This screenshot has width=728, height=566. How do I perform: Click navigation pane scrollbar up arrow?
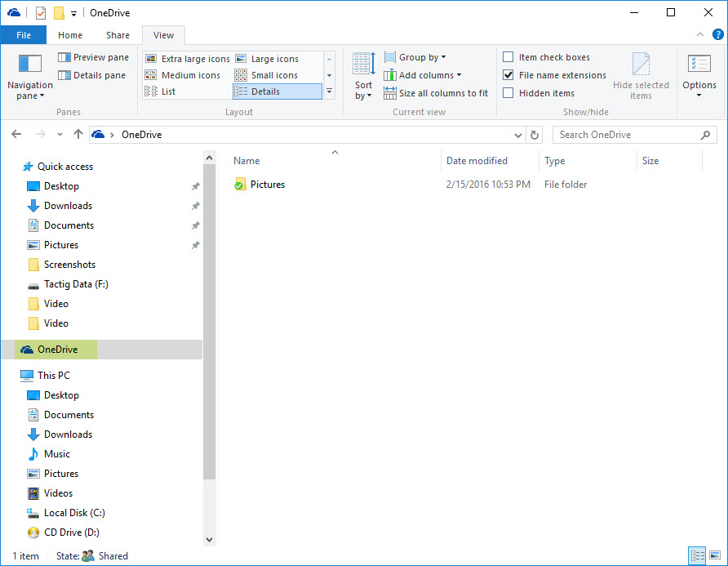pyautogui.click(x=210, y=158)
